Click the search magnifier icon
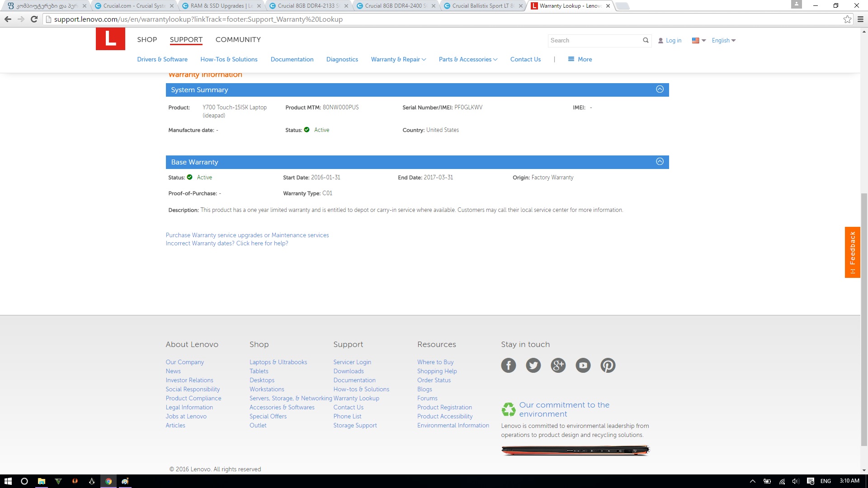Image resolution: width=868 pixels, height=488 pixels. coord(646,40)
